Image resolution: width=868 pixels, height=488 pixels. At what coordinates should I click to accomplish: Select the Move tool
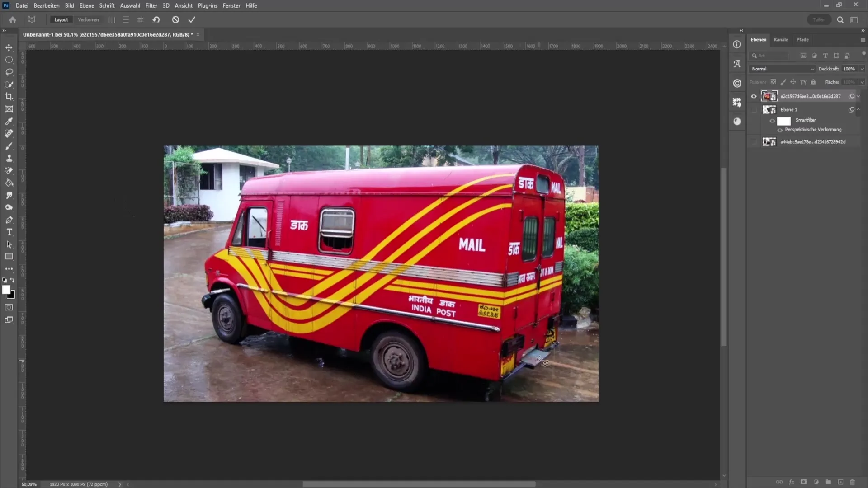[9, 47]
